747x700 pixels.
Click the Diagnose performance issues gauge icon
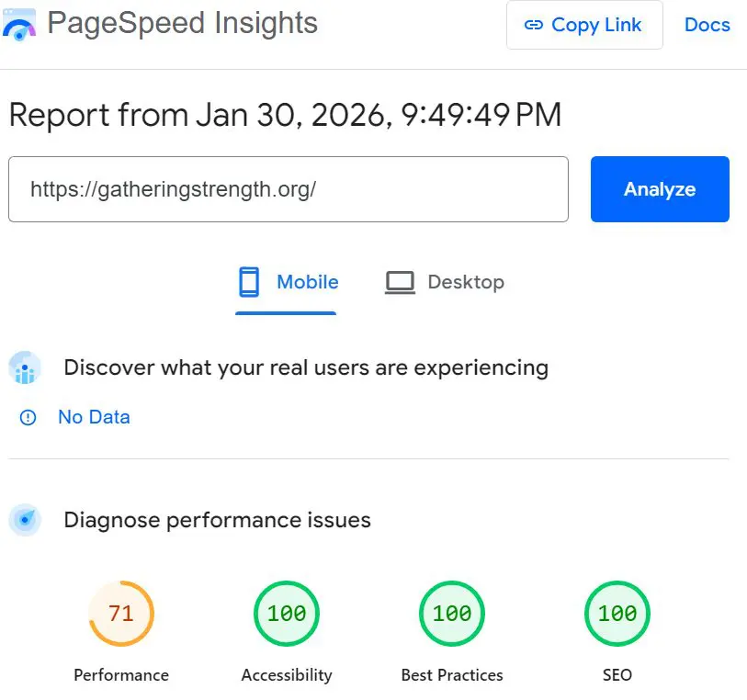point(25,520)
